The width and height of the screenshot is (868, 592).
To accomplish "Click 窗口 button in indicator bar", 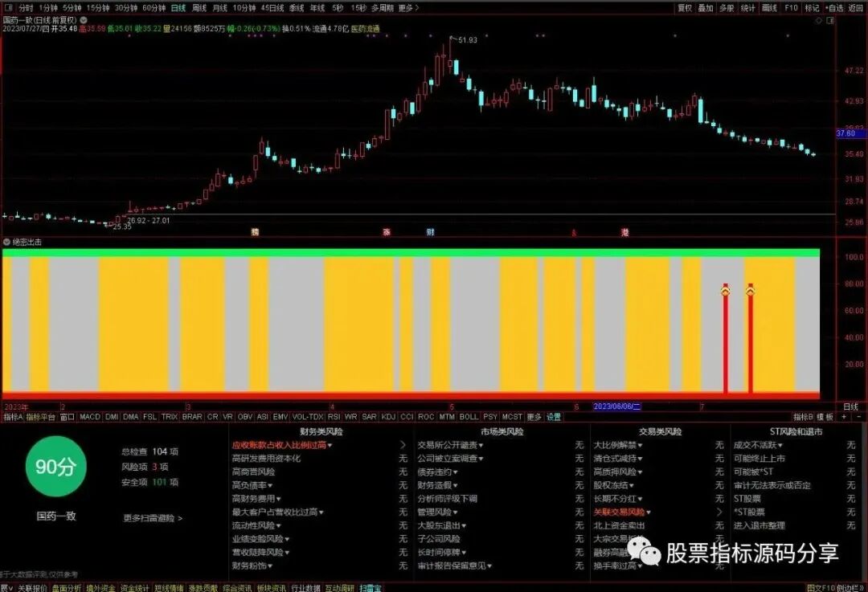I will point(68,417).
